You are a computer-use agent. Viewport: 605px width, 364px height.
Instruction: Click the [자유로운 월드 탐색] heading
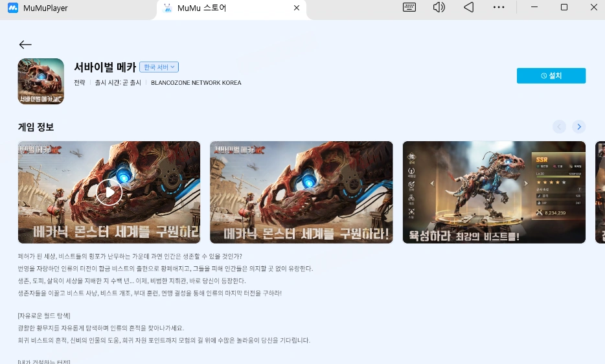click(x=44, y=316)
